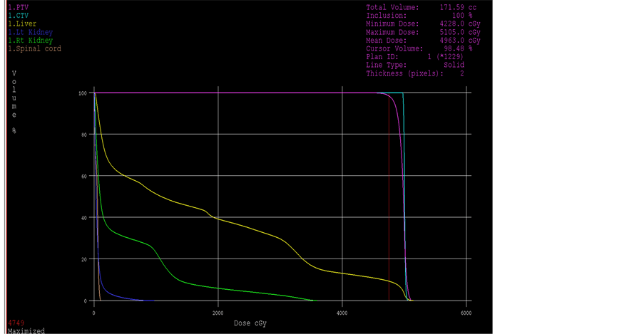This screenshot has height=334, width=644.
Task: Click the 4000 tick on dose axis
Action: point(342,313)
